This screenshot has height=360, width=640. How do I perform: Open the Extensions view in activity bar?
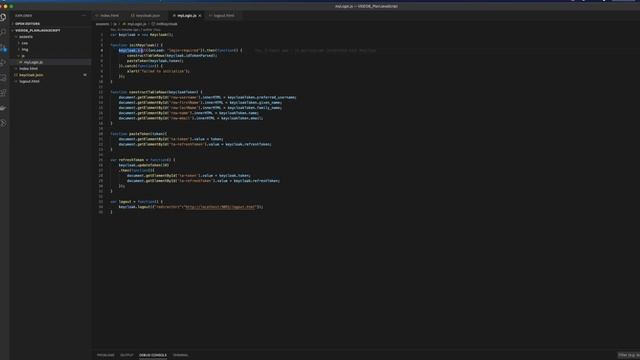click(4, 93)
